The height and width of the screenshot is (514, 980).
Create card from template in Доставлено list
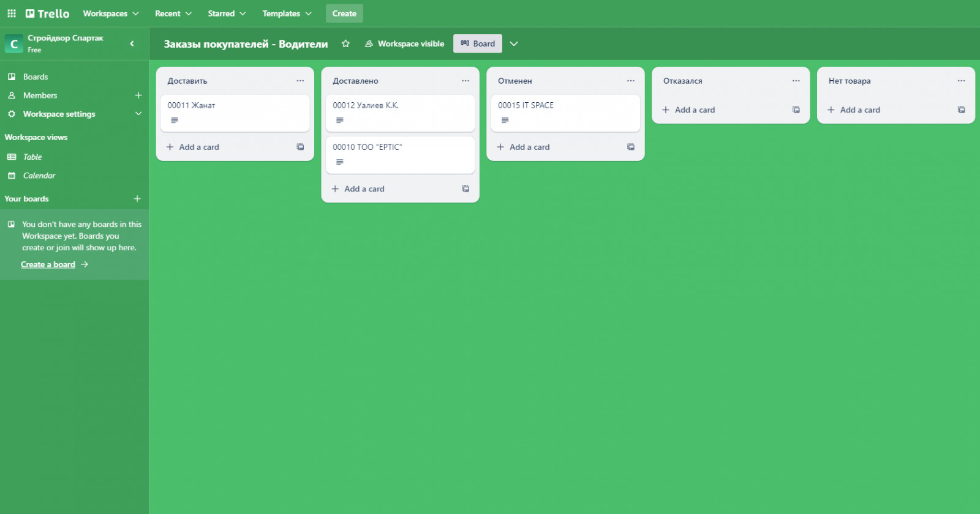[x=466, y=189]
